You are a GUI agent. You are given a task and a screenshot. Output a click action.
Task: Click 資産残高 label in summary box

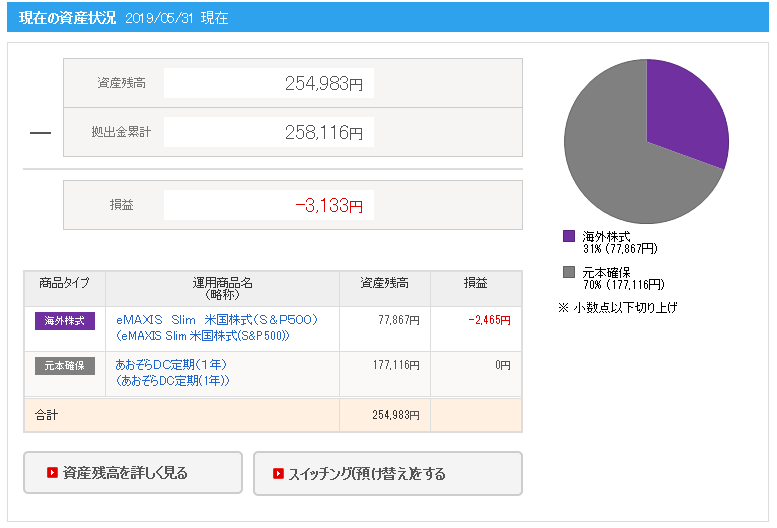(x=121, y=83)
